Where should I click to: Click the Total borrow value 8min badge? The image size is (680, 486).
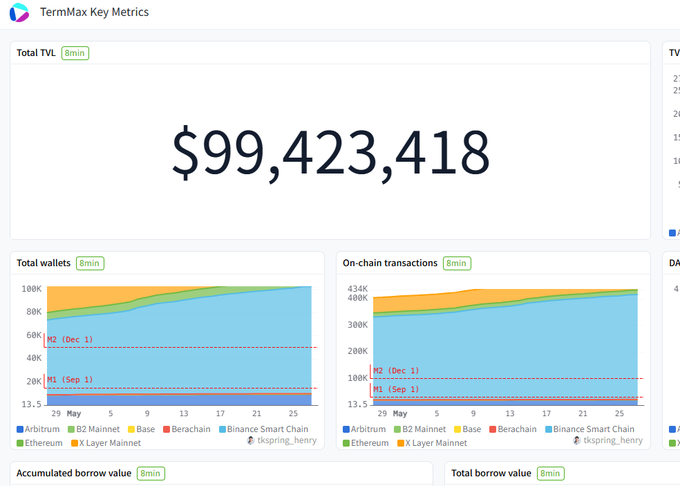pos(551,473)
